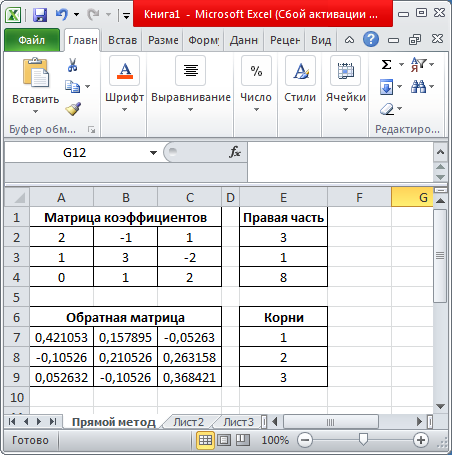Switch to sheet Лист2
452x455 pixels.
click(189, 422)
